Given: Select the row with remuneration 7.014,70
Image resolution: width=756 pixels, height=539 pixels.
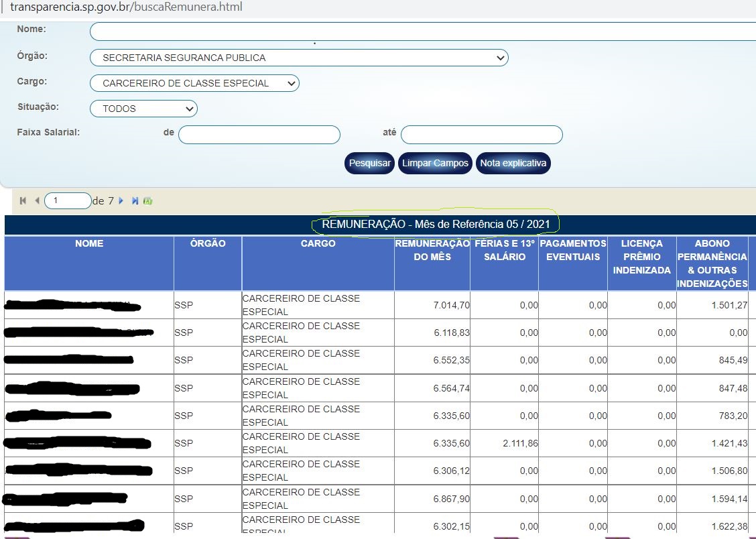Looking at the screenshot, I should 451,306.
